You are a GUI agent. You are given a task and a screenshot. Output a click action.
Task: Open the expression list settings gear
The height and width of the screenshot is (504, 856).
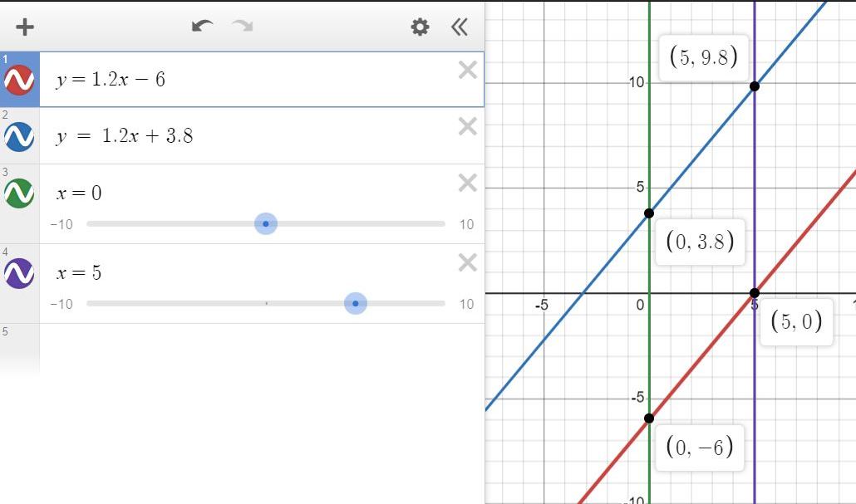pyautogui.click(x=420, y=27)
